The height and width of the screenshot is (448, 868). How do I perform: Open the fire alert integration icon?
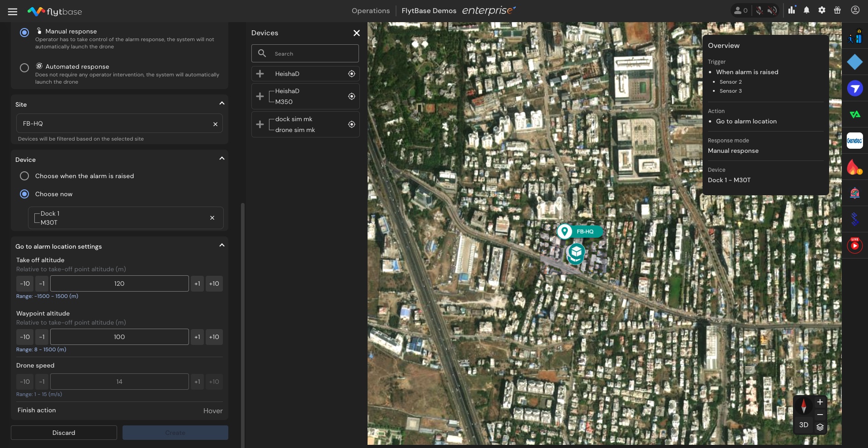point(854,167)
